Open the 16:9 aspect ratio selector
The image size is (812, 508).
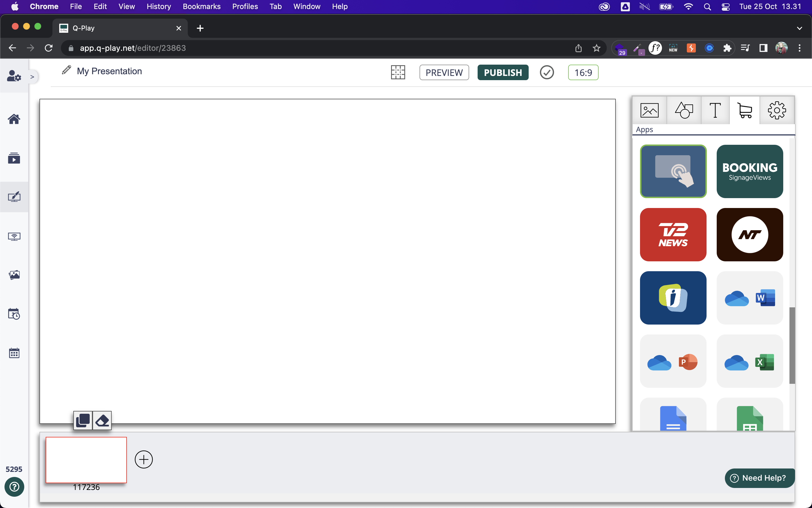(x=583, y=72)
